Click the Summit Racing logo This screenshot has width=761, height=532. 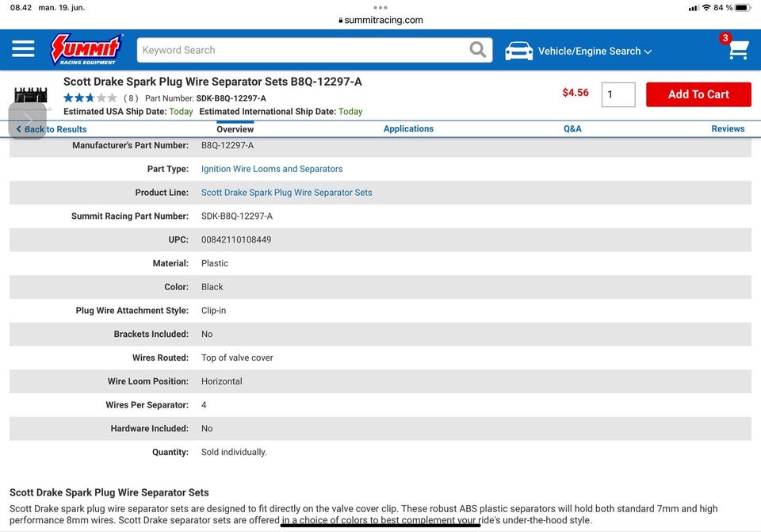click(86, 49)
